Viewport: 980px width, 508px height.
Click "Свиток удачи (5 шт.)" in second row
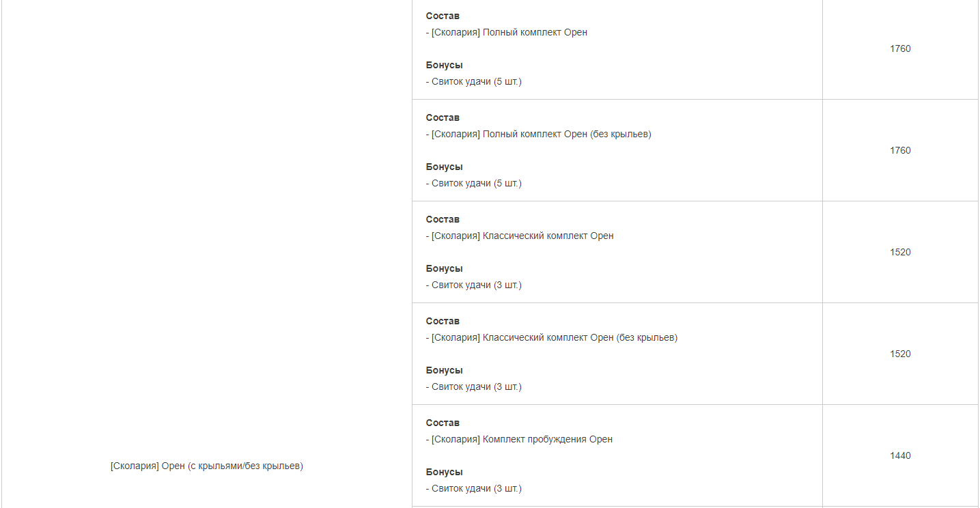[477, 183]
